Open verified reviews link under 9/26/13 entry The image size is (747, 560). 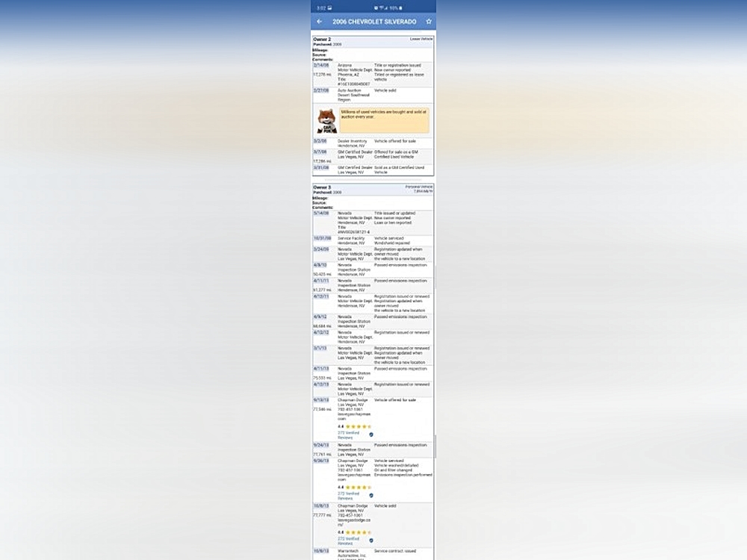coord(347,496)
